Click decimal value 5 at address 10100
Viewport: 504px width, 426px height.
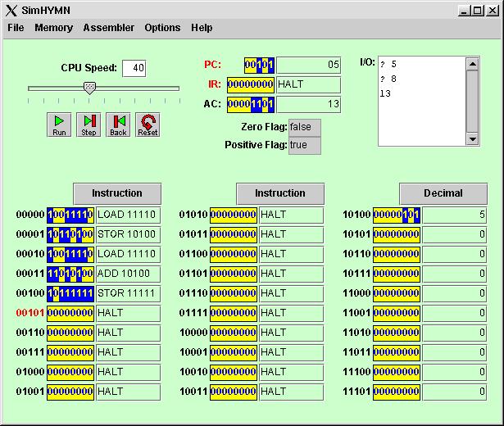(x=455, y=215)
